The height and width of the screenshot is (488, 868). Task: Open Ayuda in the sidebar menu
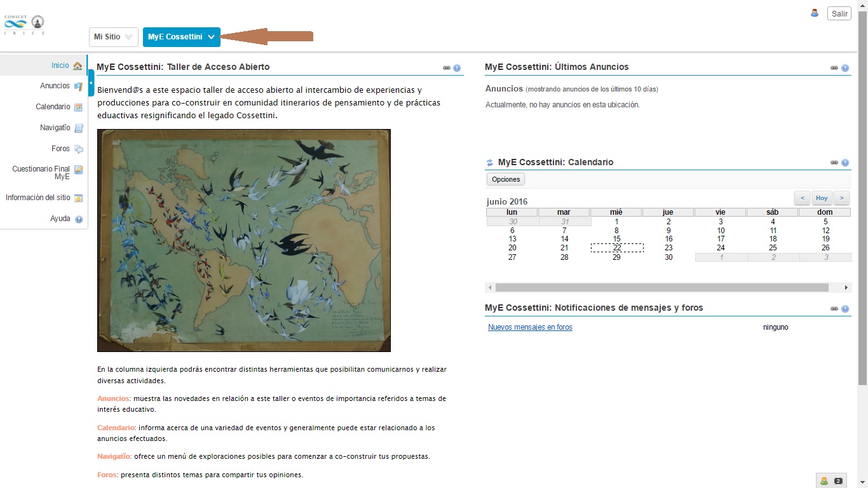(60, 219)
